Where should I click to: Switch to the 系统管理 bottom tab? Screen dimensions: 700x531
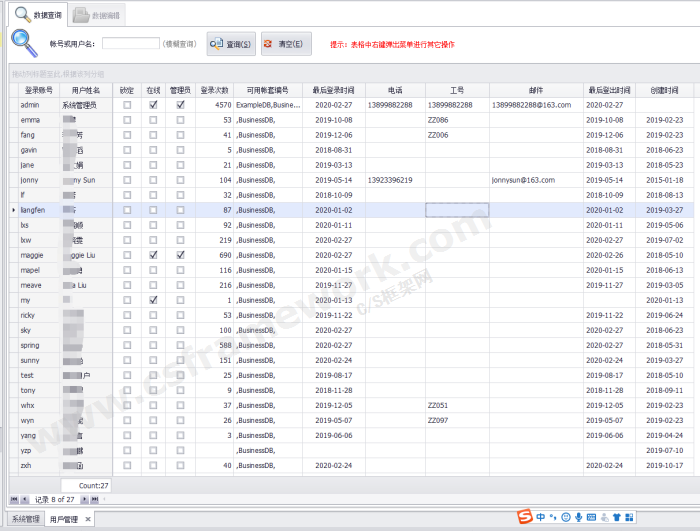coord(25,519)
